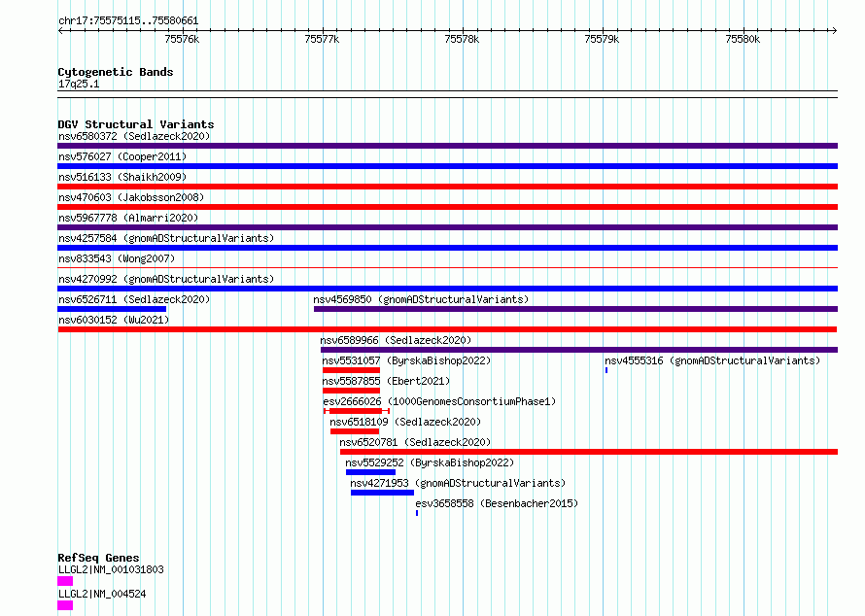
Task: Select the blue bar under nsv4271953
Action: pos(382,493)
